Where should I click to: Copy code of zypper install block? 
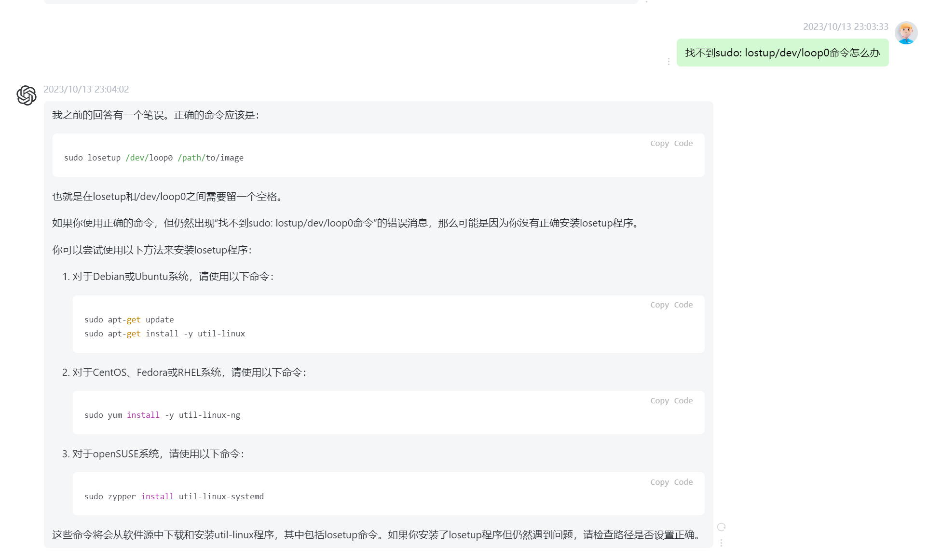point(671,482)
